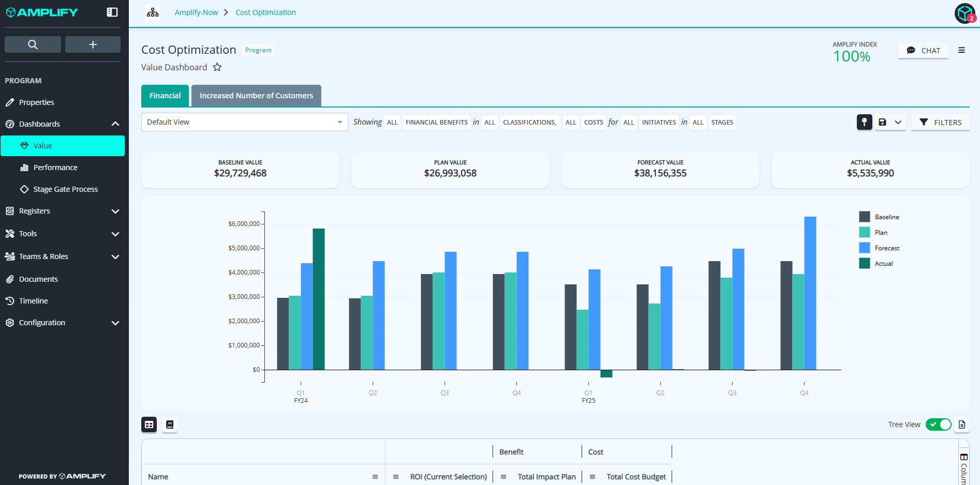Viewport: 980px width, 485px height.
Task: Toggle Tree View switch
Action: (x=938, y=425)
